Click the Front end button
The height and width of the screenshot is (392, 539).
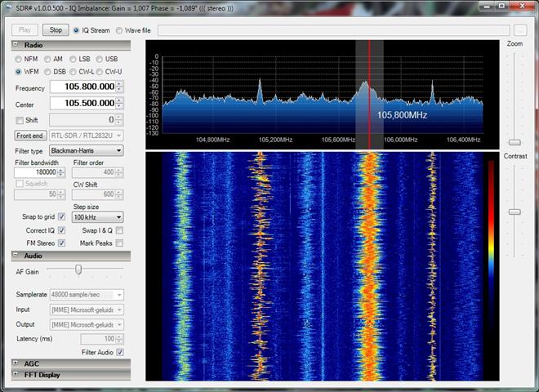(x=31, y=135)
